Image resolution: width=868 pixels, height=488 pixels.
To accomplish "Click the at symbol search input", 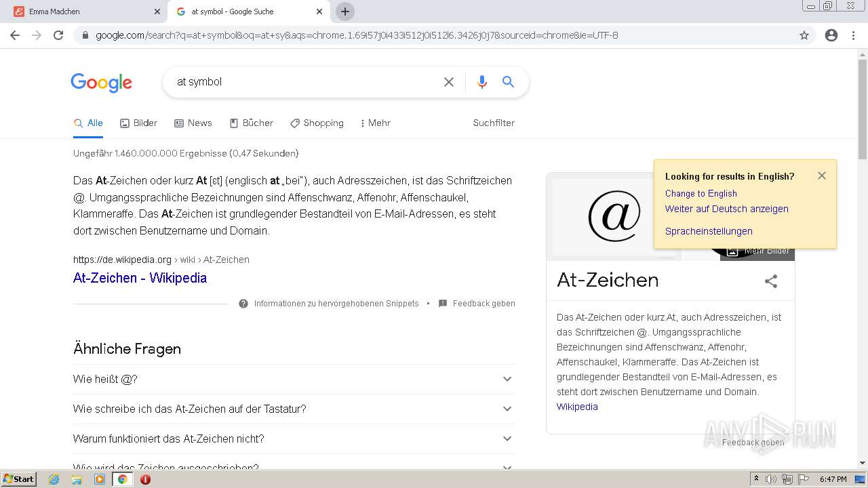I will coord(305,82).
